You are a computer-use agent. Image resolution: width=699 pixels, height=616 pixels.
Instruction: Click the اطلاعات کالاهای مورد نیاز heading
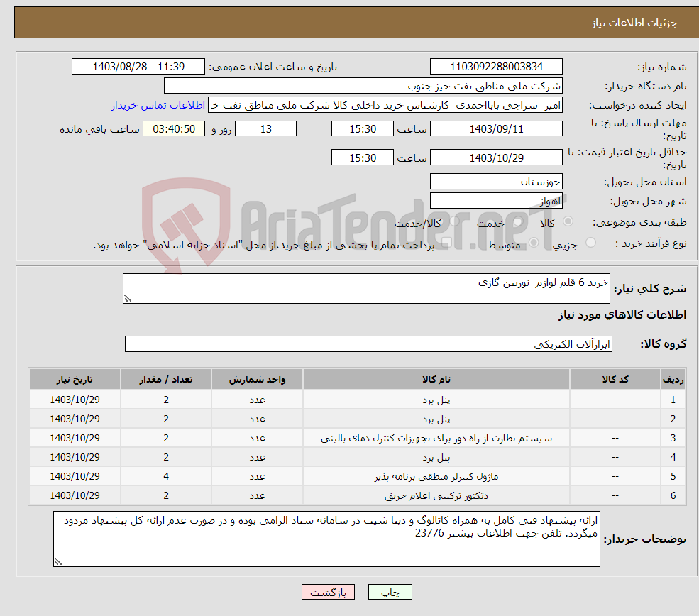point(622,315)
